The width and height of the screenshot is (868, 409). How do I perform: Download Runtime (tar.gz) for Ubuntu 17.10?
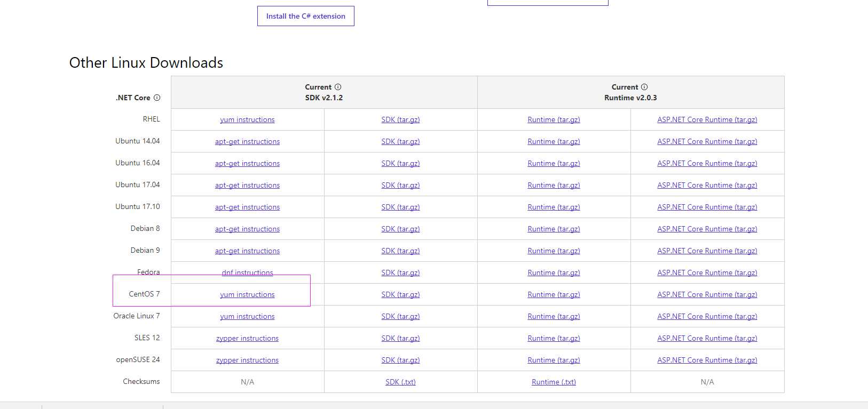[x=554, y=207]
